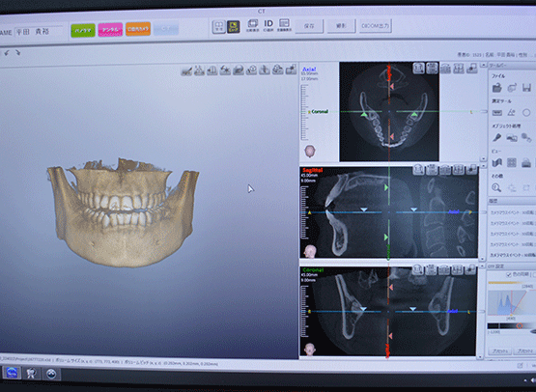Click the magnifier zoom icon
Viewport: 536px width, 392px height.
tap(496, 187)
